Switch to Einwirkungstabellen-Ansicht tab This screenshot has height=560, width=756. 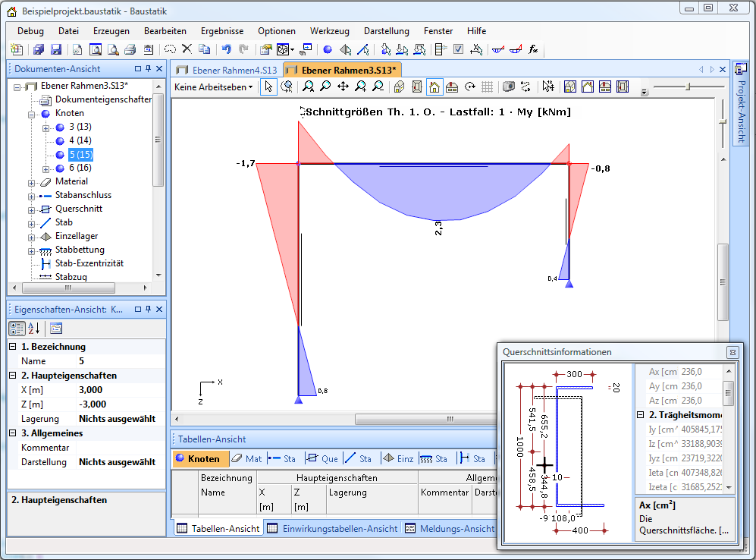click(334, 529)
